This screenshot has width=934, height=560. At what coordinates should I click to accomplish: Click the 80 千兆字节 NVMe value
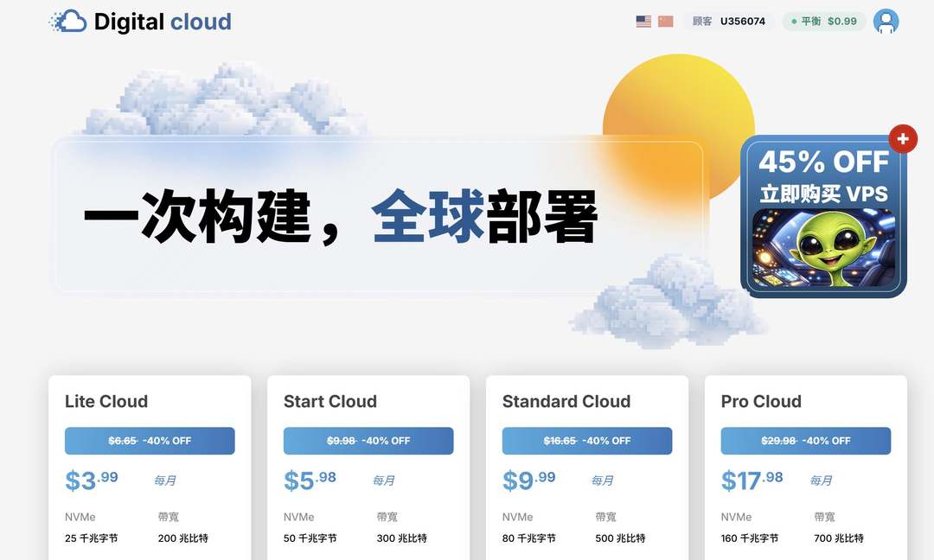[x=528, y=538]
